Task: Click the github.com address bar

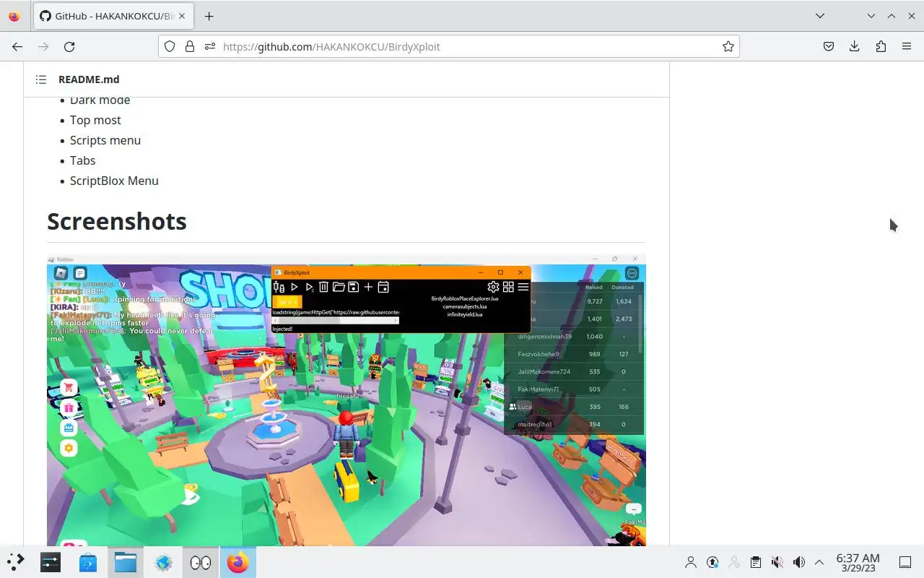Action: click(x=448, y=46)
